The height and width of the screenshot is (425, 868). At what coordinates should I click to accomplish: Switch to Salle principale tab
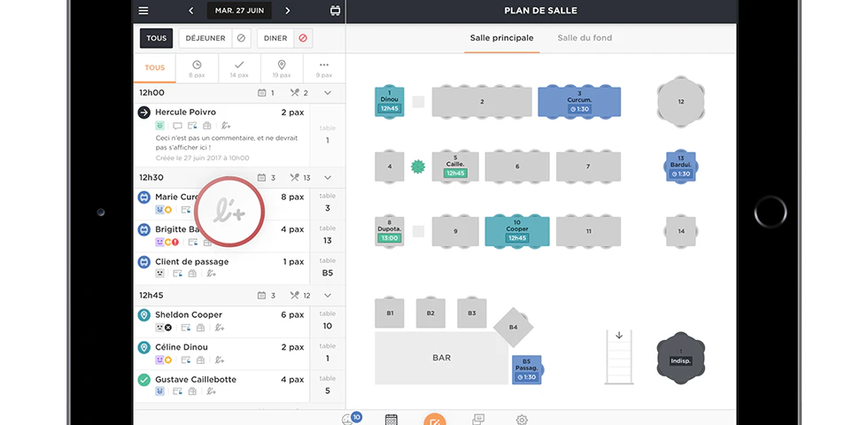point(501,38)
